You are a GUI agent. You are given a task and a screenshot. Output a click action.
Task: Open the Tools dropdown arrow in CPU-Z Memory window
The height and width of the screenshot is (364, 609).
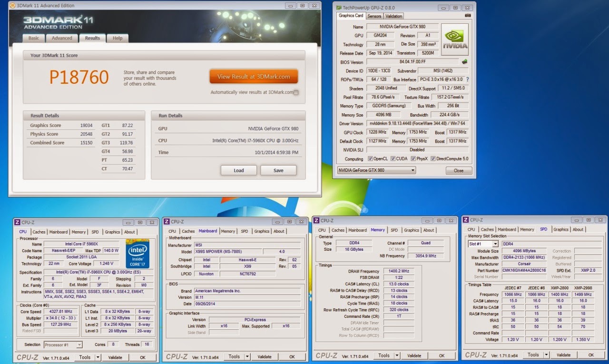397,355
